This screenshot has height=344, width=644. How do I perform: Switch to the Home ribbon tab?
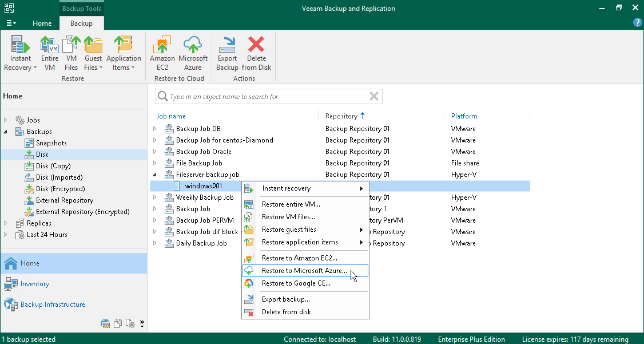[42, 23]
